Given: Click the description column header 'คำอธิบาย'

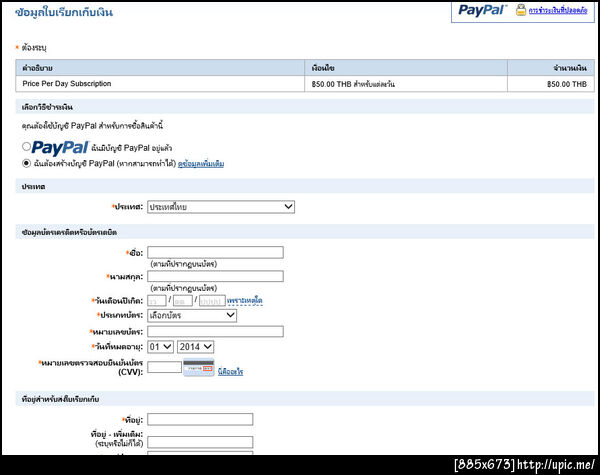Looking at the screenshot, I should 160,68.
